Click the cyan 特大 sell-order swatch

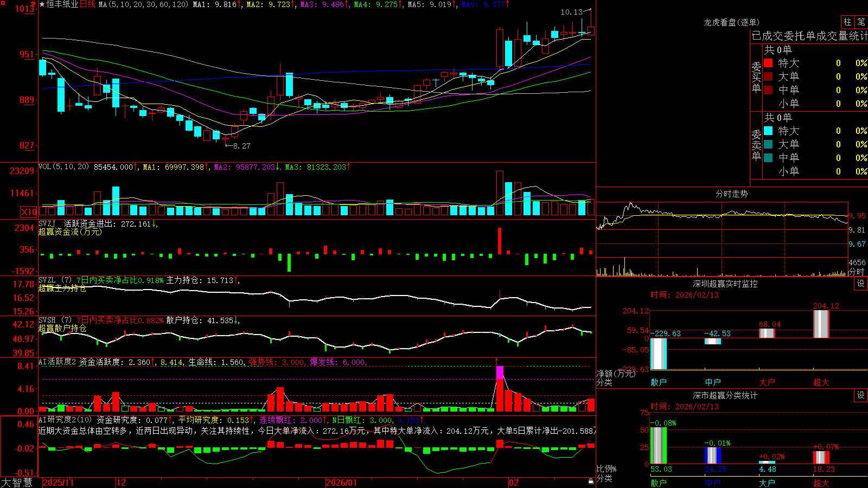[768, 131]
